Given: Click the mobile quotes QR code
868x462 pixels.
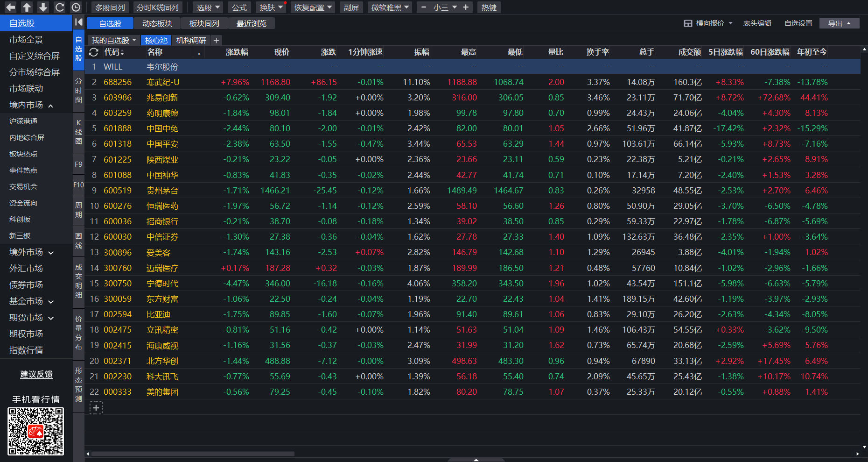Looking at the screenshot, I should (36, 431).
